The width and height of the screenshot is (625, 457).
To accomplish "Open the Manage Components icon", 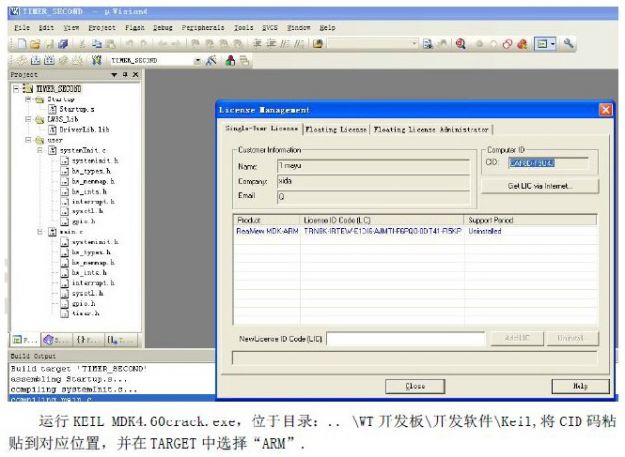I will [x=230, y=60].
